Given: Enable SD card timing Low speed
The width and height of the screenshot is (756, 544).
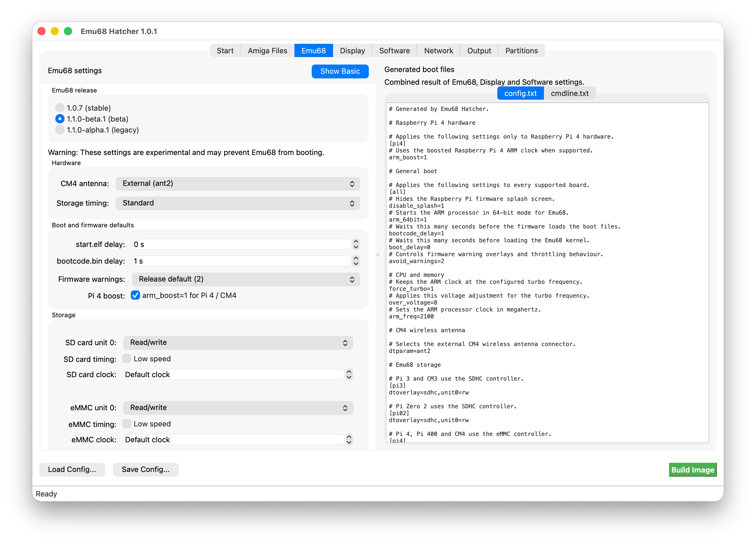Looking at the screenshot, I should (x=127, y=359).
